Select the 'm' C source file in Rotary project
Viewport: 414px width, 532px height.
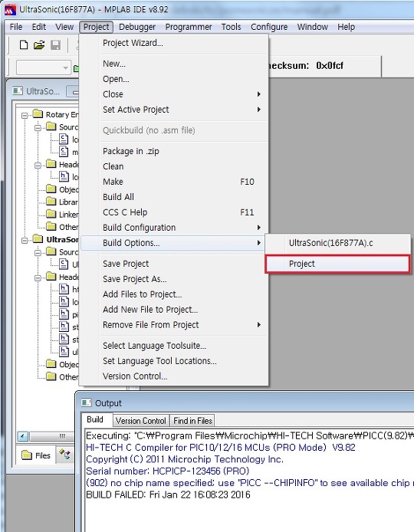68,152
